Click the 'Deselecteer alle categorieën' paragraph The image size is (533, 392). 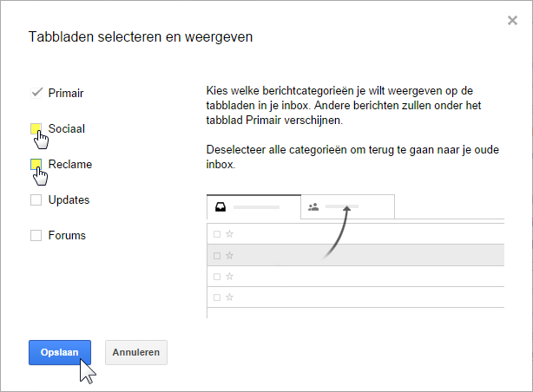pyautogui.click(x=352, y=157)
